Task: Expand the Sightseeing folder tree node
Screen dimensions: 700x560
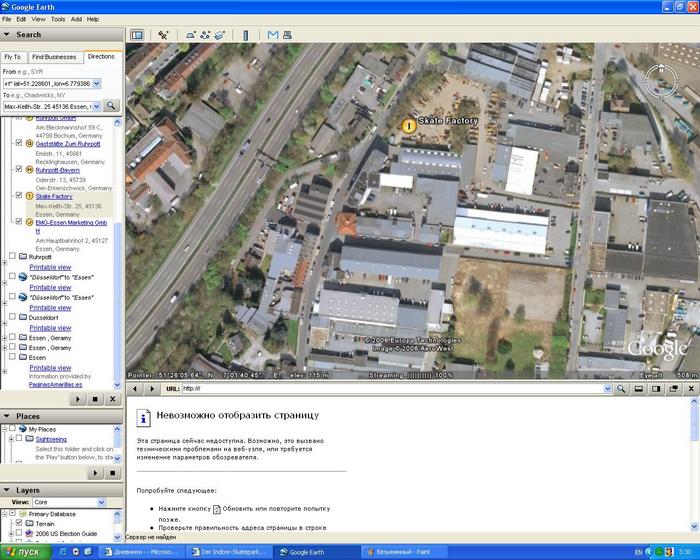Action: click(x=11, y=439)
